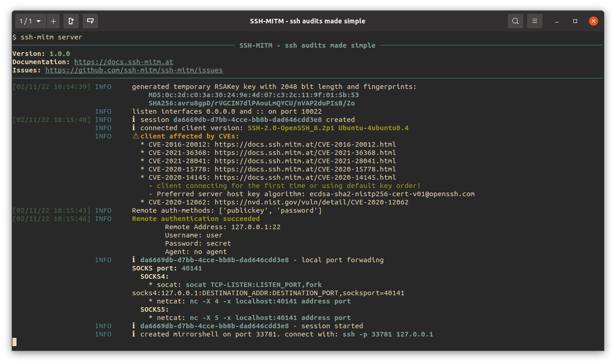Open the CVE-2020-14145 advisory link
Screen dimensions: 616x364
[305, 177]
